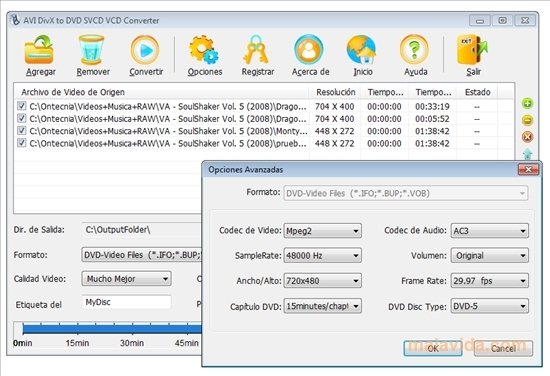This screenshot has width=550, height=376.
Task: Uncheck the first Drago file at 00:33:19
Action: pyautogui.click(x=22, y=106)
